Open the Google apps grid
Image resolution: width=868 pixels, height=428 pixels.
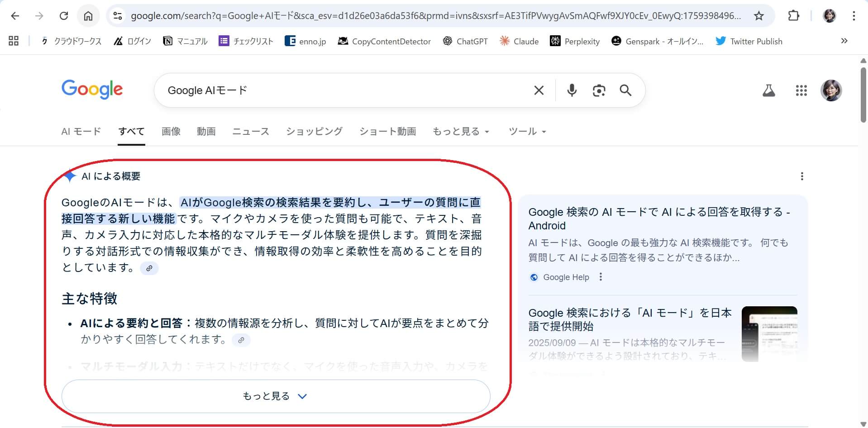click(801, 90)
